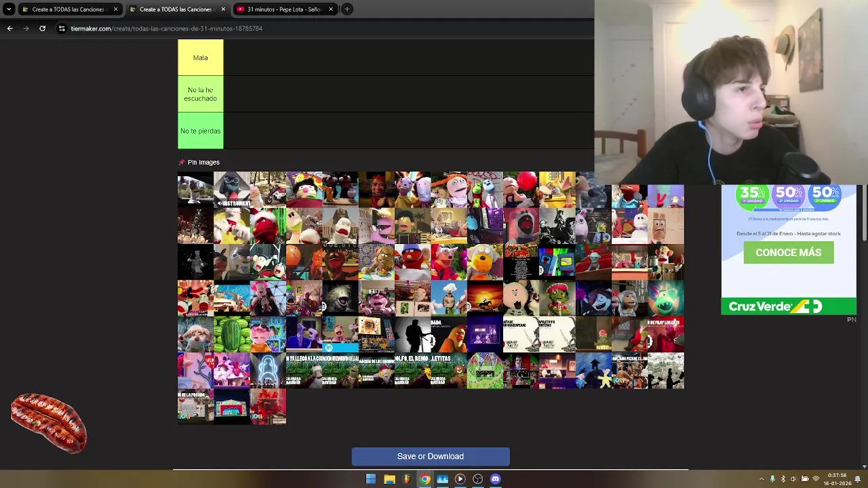Expand the hidden system tray icons chevron

pyautogui.click(x=762, y=479)
